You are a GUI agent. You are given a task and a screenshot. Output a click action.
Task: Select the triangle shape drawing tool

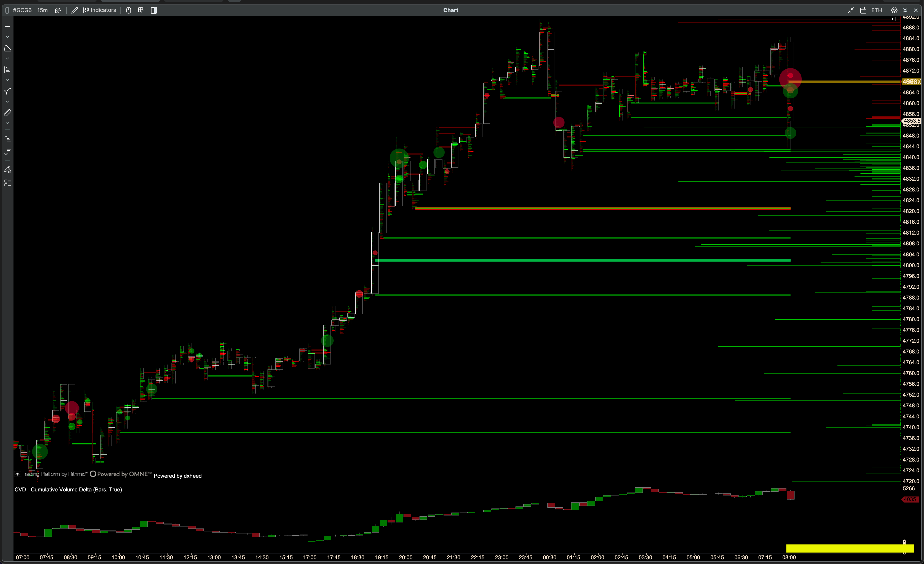pyautogui.click(x=7, y=48)
